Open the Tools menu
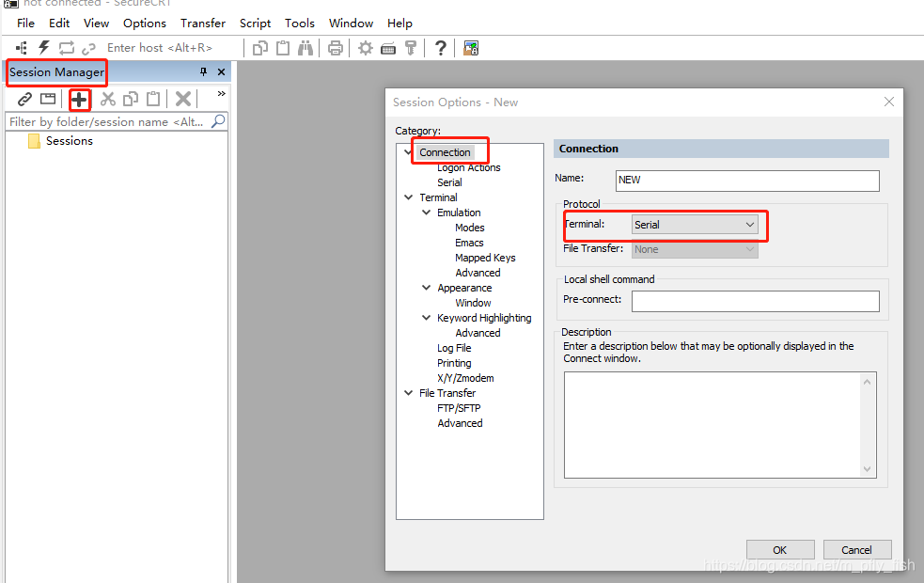This screenshot has width=924, height=583. tap(299, 24)
